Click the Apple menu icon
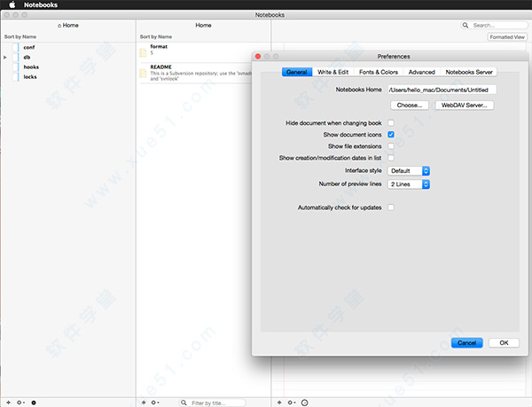 point(12,4)
